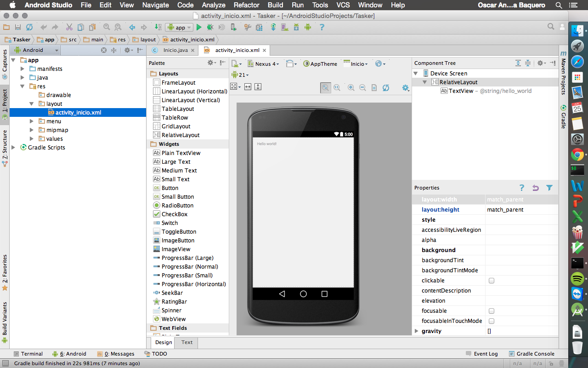Select activity_inicio.xml in the project tree
The image size is (588, 368).
click(78, 113)
